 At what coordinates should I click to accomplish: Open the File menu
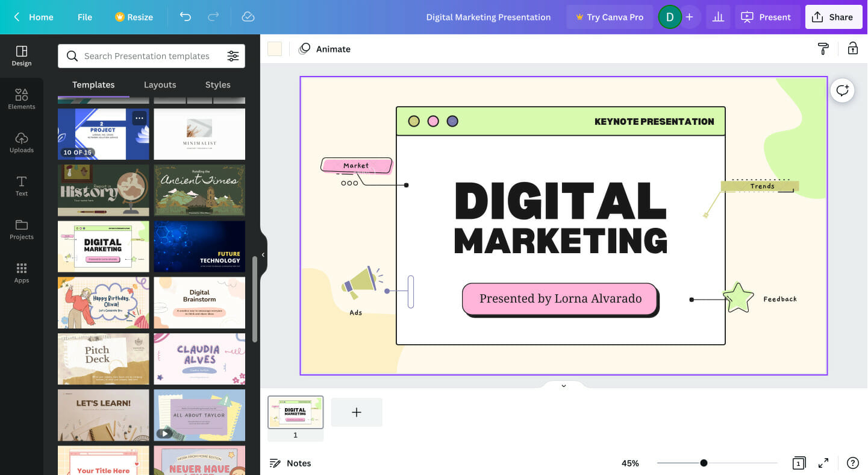click(x=84, y=17)
